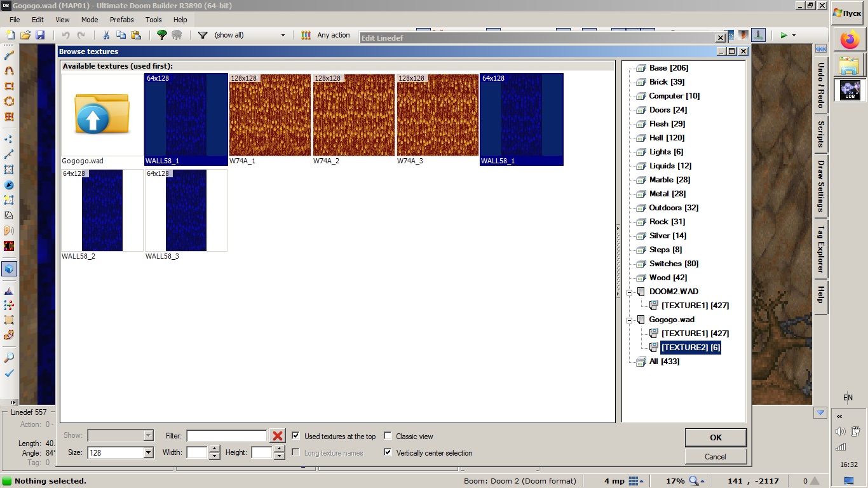This screenshot has height=488, width=868.
Task: Select the Draw Rectangle tool
Action: coord(9,86)
